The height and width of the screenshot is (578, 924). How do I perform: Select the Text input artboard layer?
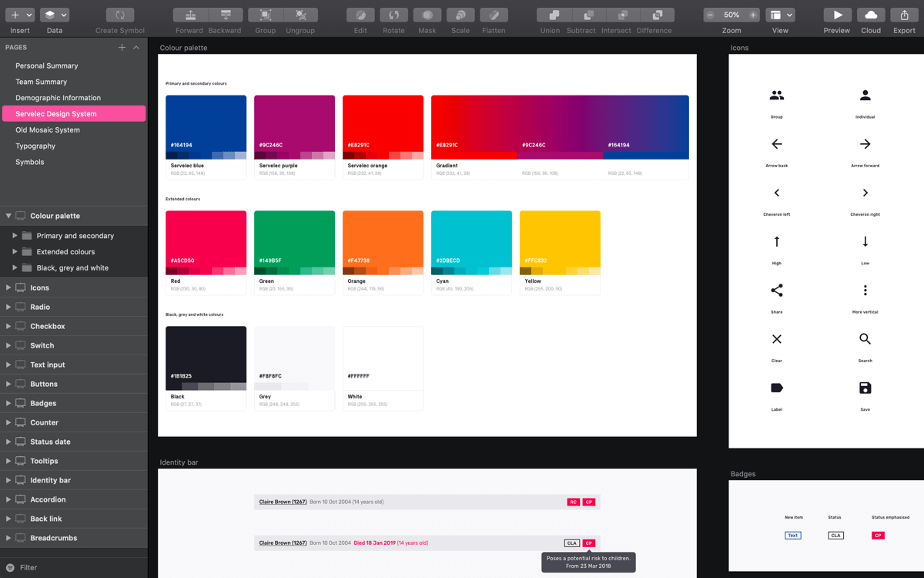point(74,365)
